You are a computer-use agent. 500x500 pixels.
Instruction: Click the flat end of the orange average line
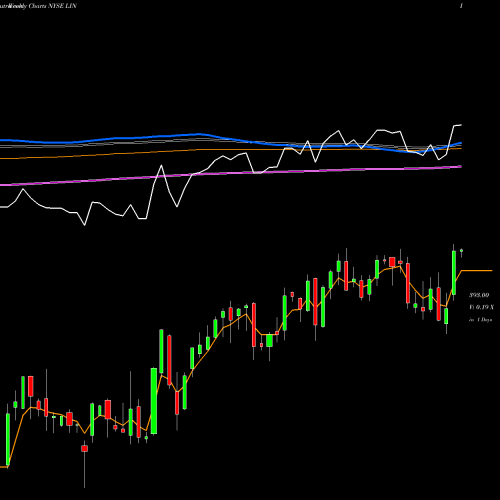pyautogui.click(x=477, y=271)
